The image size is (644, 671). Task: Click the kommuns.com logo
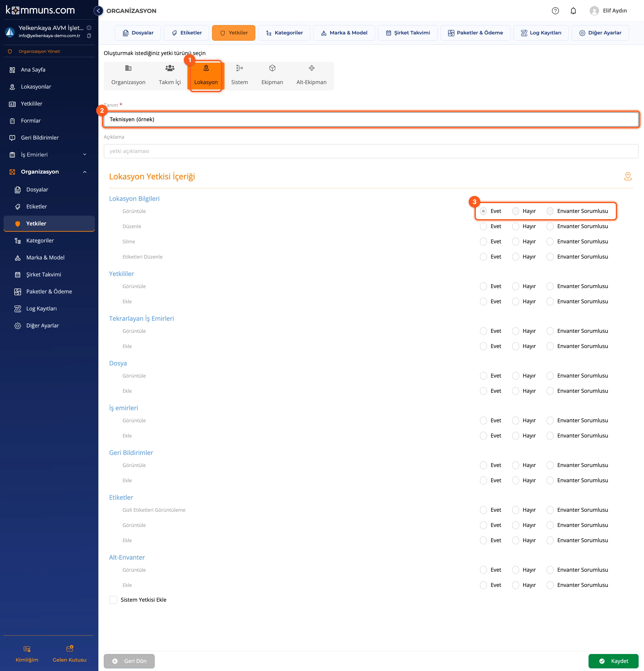[x=40, y=10]
